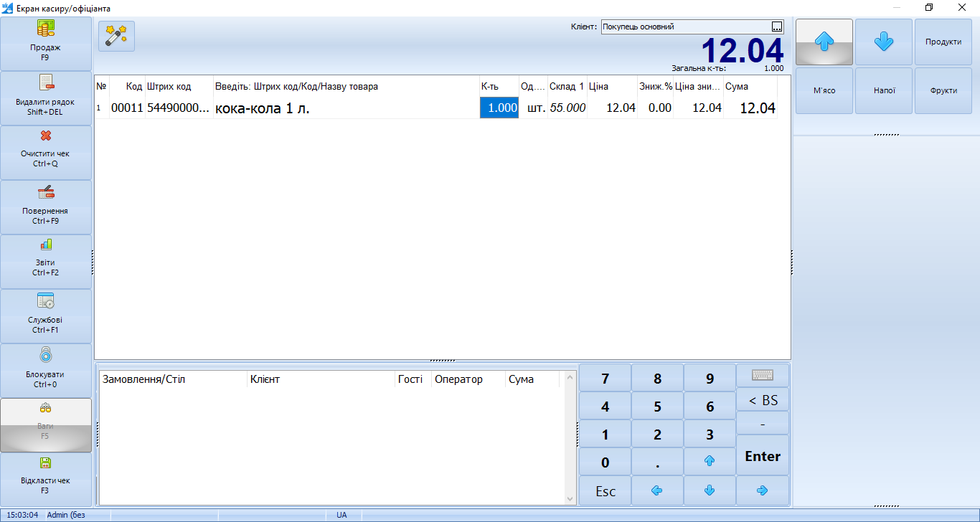Viewport: 980px width, 522px height.
Task: Click the orders list scrollbar up arrow
Action: tap(570, 376)
